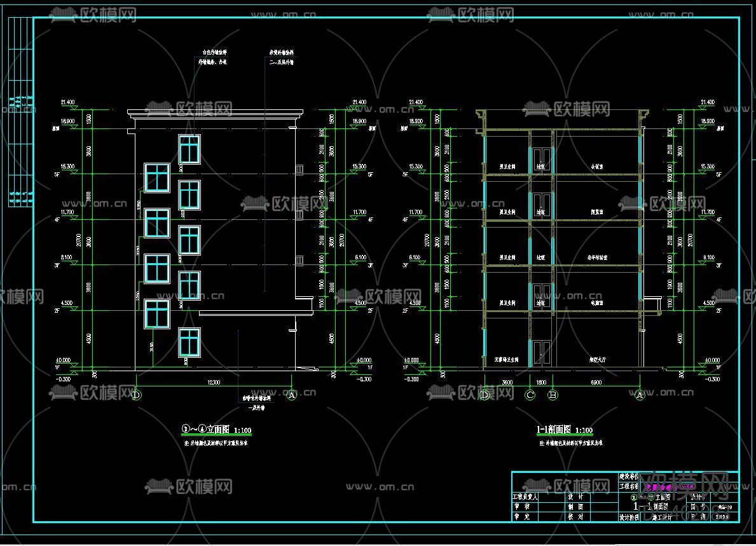This screenshot has height=546, width=756.
Task: Pick the 1800 dimension between axes C and B
Action: pos(542,383)
